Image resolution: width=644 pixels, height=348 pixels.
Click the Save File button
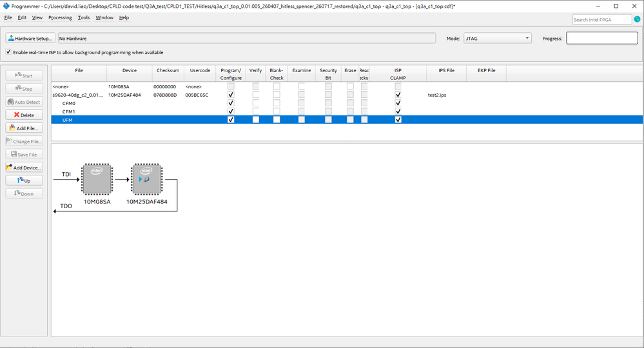click(x=24, y=154)
